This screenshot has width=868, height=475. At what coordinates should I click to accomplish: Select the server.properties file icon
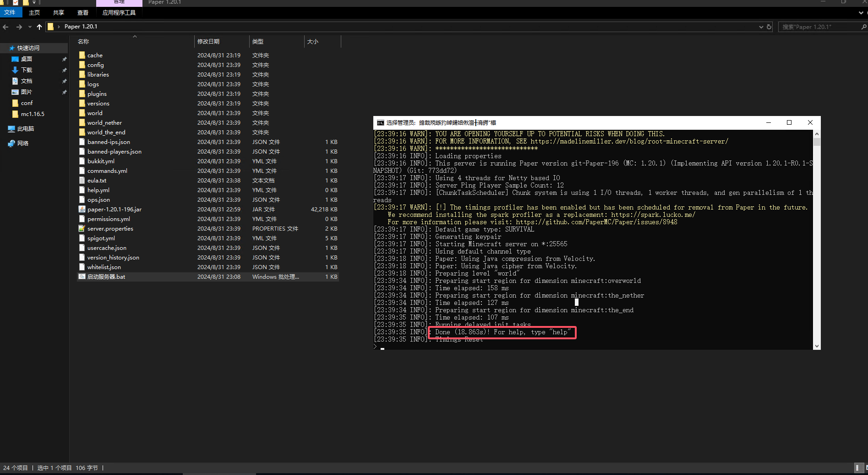(82, 228)
